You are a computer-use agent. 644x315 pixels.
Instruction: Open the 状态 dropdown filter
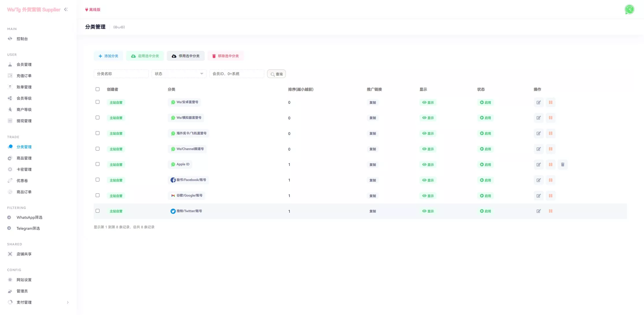[x=179, y=74]
